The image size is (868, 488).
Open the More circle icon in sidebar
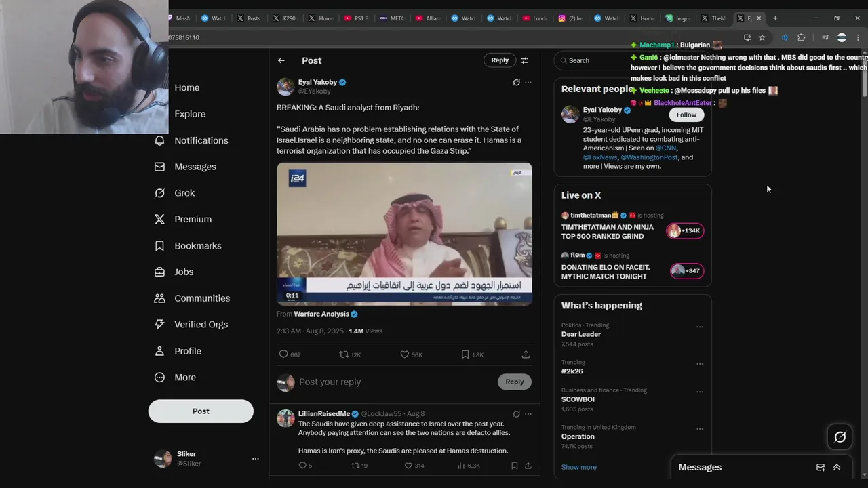(x=159, y=378)
